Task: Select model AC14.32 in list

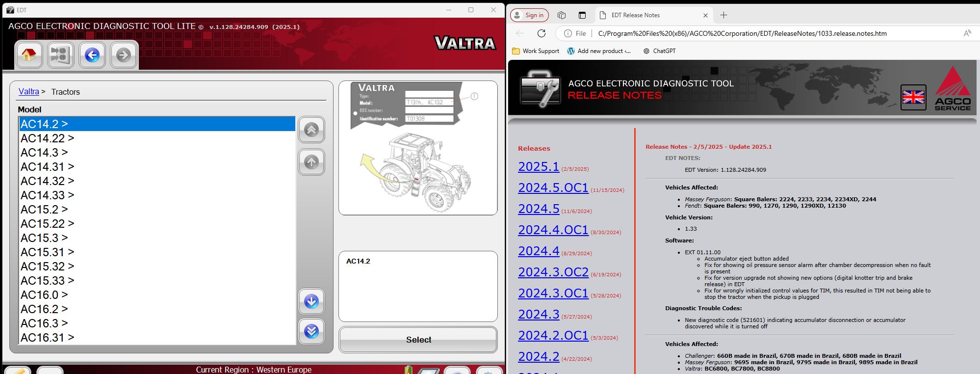Action: pos(157,181)
